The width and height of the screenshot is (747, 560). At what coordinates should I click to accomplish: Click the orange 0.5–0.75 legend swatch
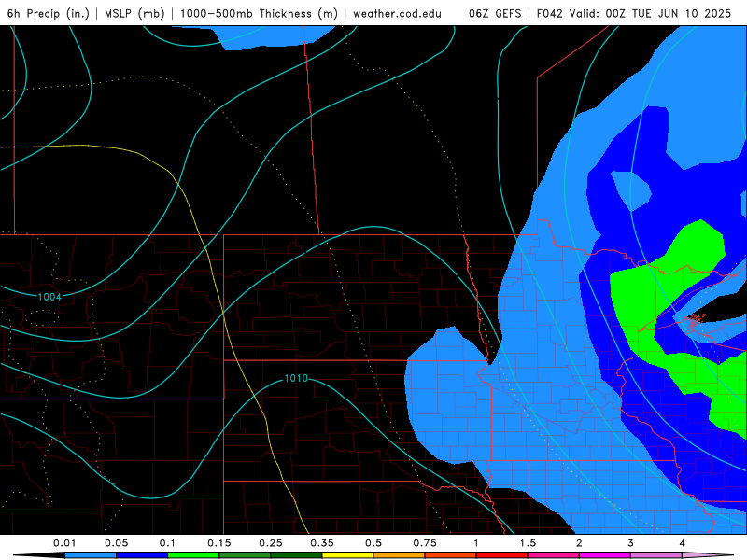[x=400, y=555]
